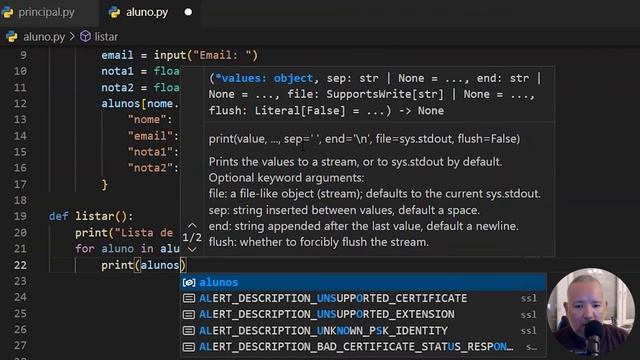Screen dimensions: 640x360
Task: Select the alunos autocomplete suggestion
Action: 363,282
